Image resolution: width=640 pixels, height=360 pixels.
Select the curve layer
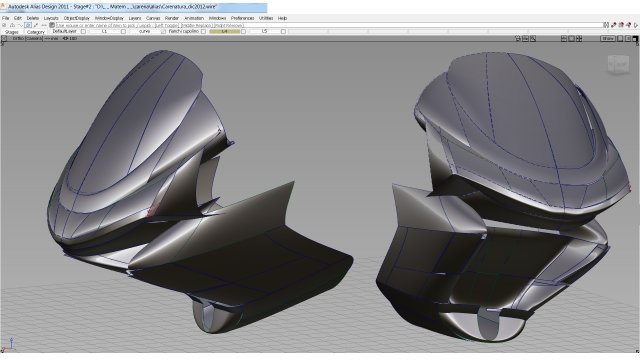coord(144,31)
